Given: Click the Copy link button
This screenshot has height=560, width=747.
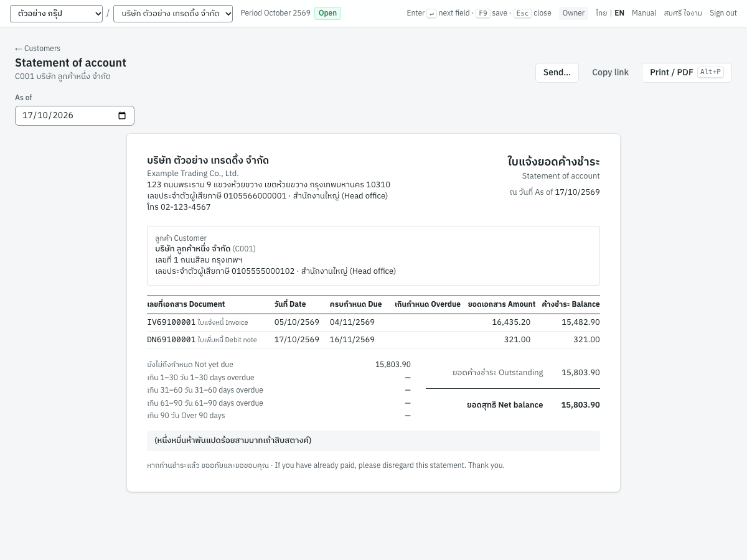Looking at the screenshot, I should [x=610, y=73].
